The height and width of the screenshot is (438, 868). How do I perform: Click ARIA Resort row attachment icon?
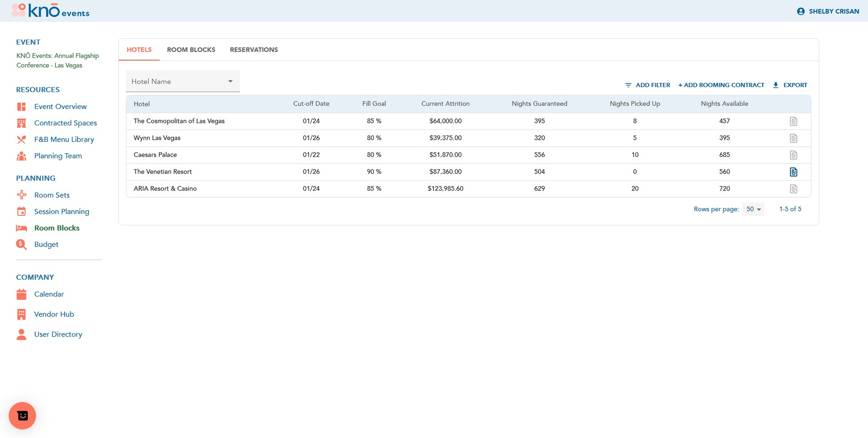tap(793, 189)
